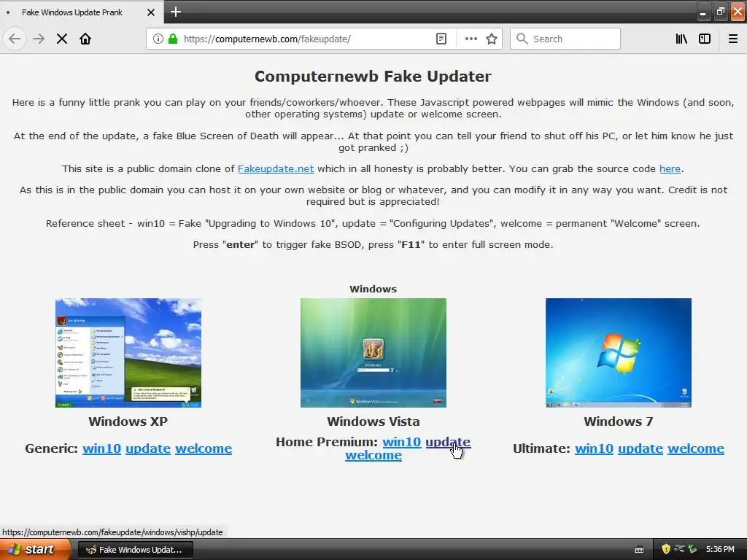Open Windows 7 Ultimate welcome link
The height and width of the screenshot is (560, 747).
pos(696,448)
